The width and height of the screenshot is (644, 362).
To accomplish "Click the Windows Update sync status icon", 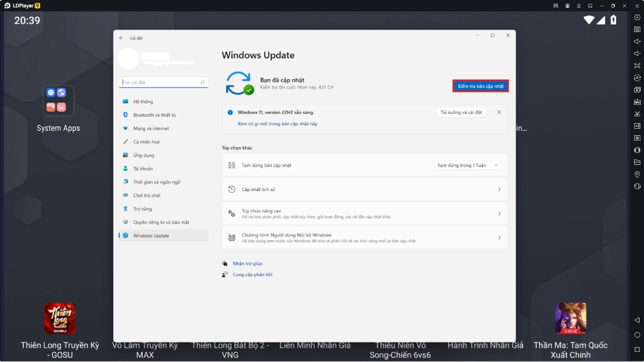I will [240, 84].
